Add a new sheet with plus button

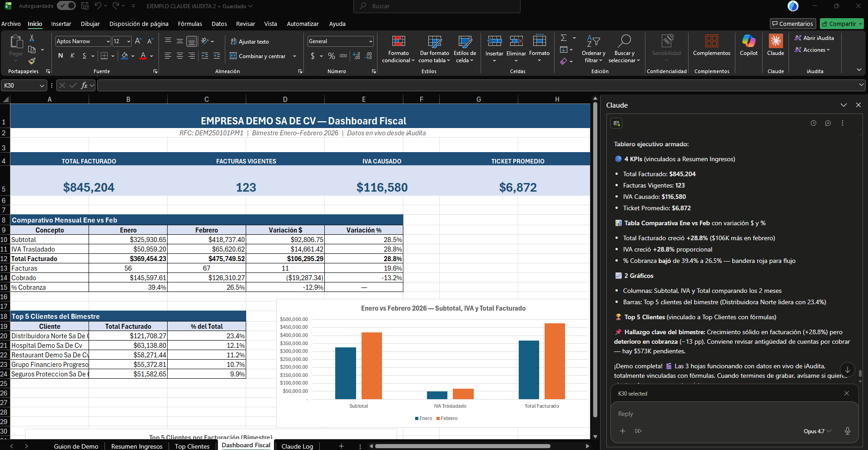pyautogui.click(x=341, y=446)
